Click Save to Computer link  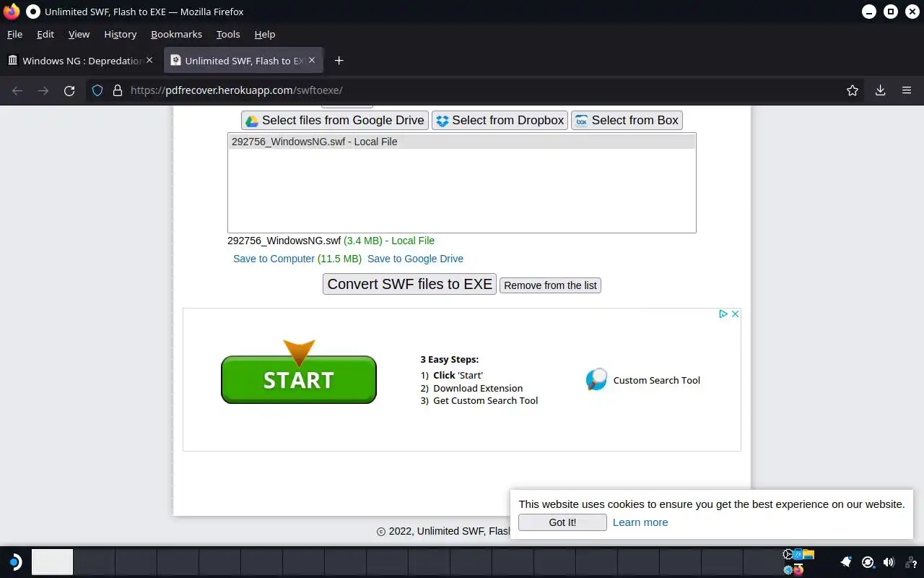[x=274, y=259]
